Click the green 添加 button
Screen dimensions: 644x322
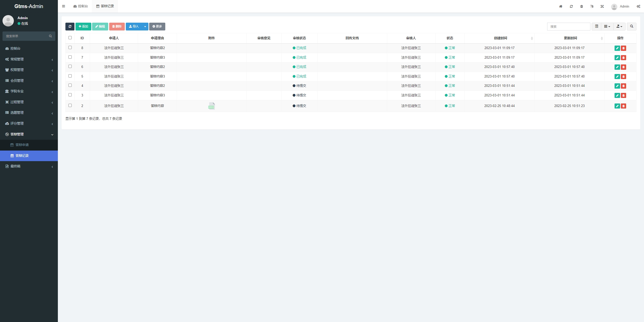coord(83,26)
